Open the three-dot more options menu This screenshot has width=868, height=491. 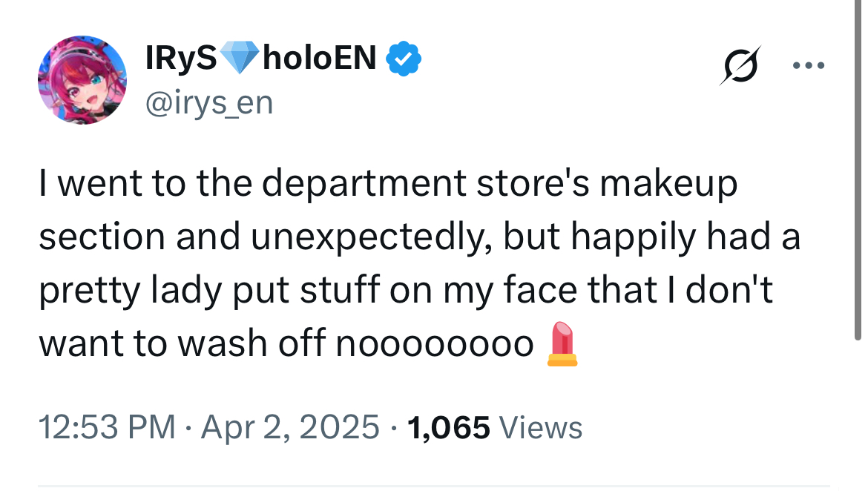(x=808, y=65)
